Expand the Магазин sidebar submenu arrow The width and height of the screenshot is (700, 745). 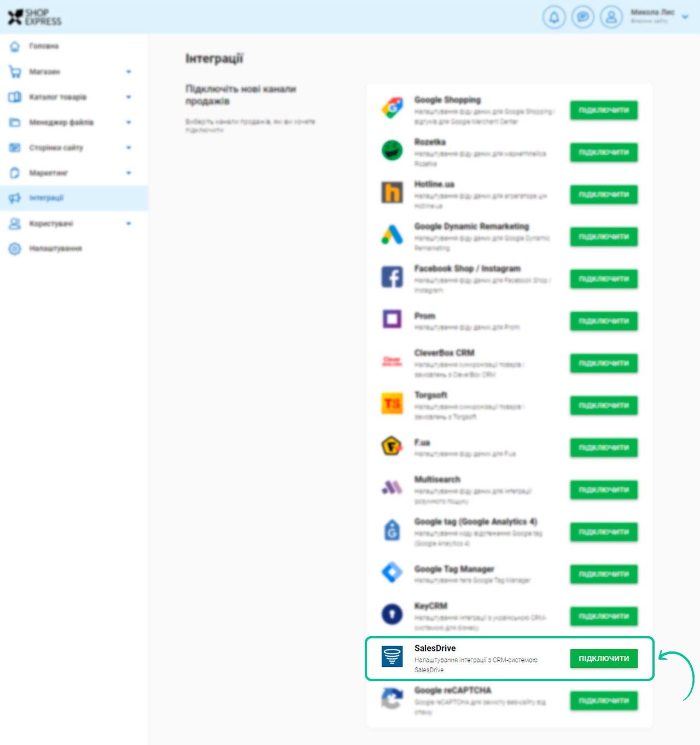(x=129, y=72)
